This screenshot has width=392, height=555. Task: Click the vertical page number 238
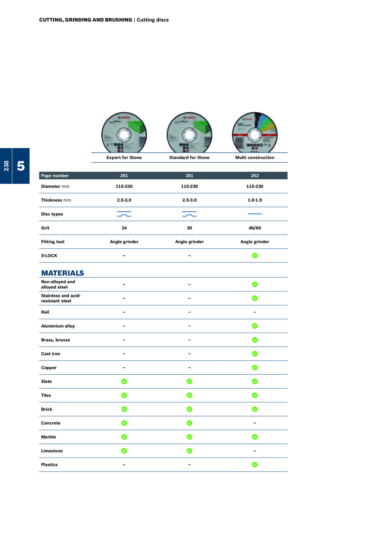point(6,166)
